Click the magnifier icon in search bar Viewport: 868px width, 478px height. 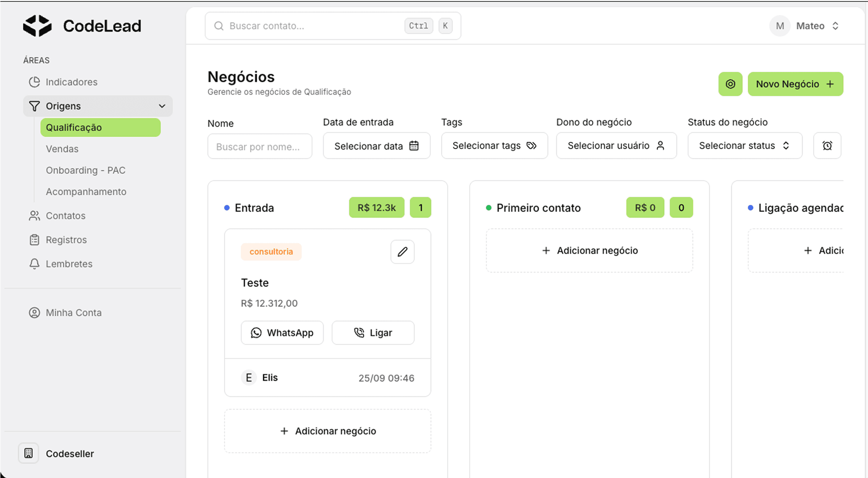219,26
